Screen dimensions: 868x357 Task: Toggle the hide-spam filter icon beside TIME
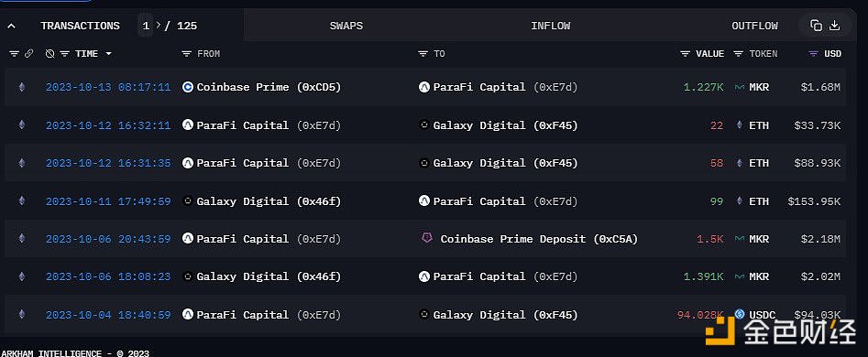(x=49, y=54)
